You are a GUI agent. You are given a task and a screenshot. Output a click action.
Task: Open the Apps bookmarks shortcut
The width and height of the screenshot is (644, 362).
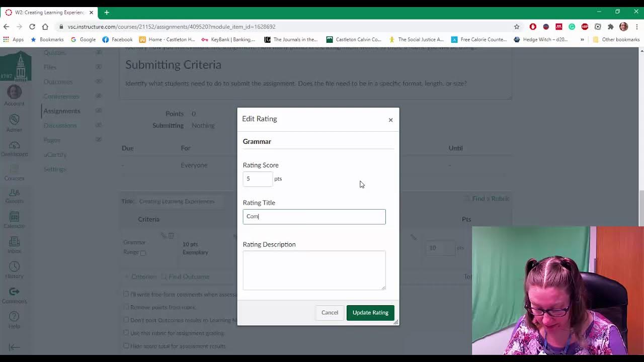click(x=14, y=39)
